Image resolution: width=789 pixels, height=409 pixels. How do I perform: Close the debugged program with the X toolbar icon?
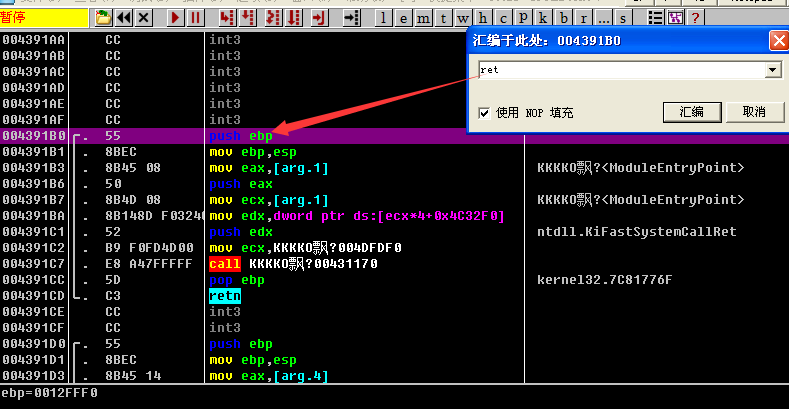143,18
